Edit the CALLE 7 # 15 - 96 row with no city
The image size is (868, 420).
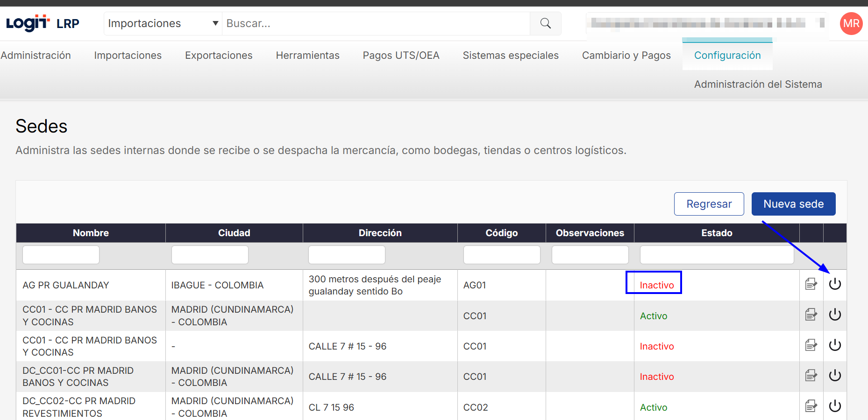[x=811, y=345]
